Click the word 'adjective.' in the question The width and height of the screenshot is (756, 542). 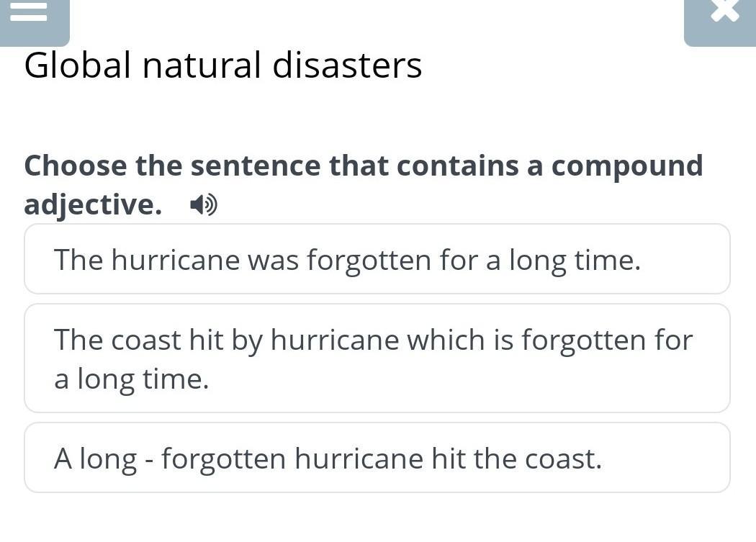pyautogui.click(x=93, y=205)
